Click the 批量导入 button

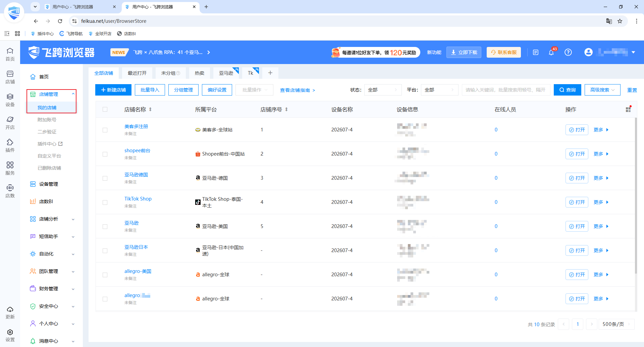click(150, 90)
